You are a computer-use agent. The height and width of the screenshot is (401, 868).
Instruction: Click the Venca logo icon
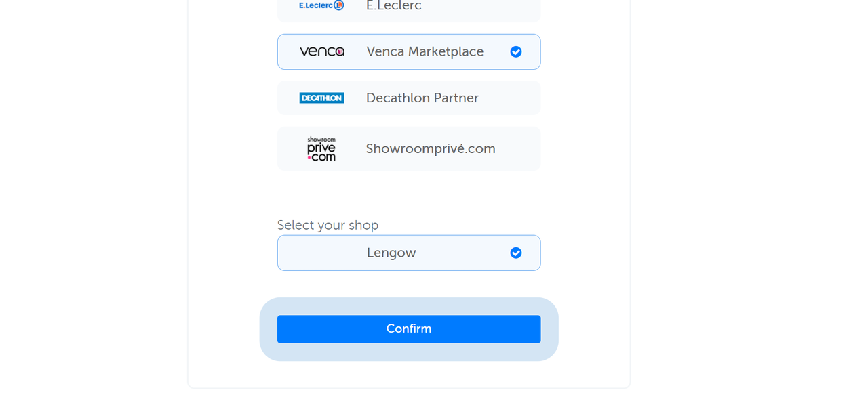[x=322, y=51]
